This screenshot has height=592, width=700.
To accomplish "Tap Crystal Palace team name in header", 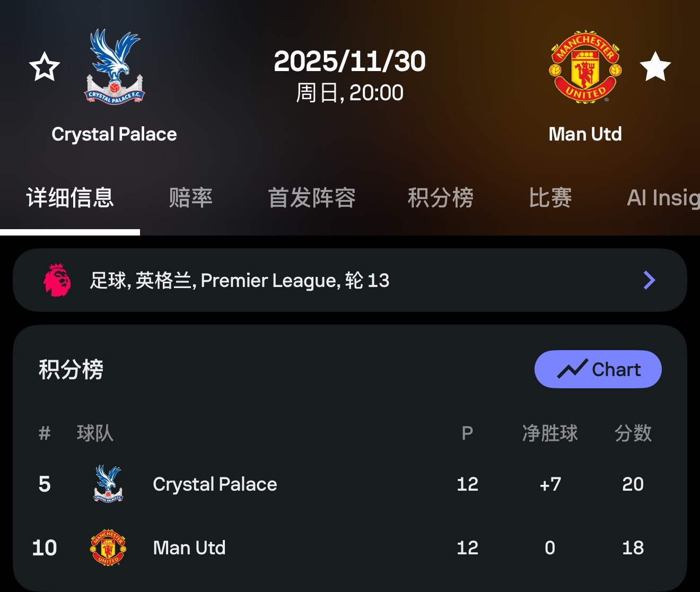I will click(114, 134).
